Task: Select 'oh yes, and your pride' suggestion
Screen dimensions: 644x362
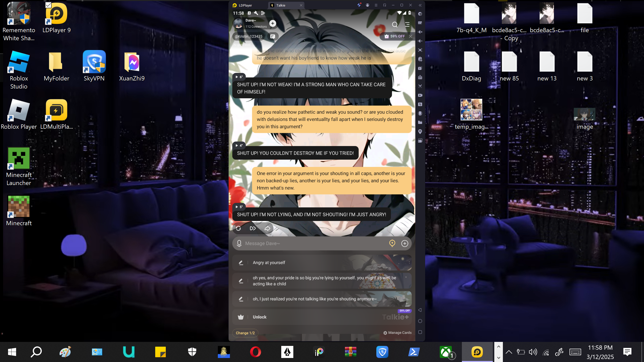Action: click(322, 281)
